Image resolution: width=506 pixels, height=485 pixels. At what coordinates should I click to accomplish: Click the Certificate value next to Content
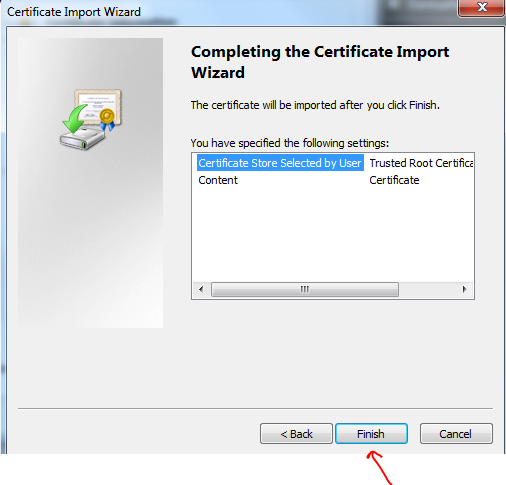point(394,180)
